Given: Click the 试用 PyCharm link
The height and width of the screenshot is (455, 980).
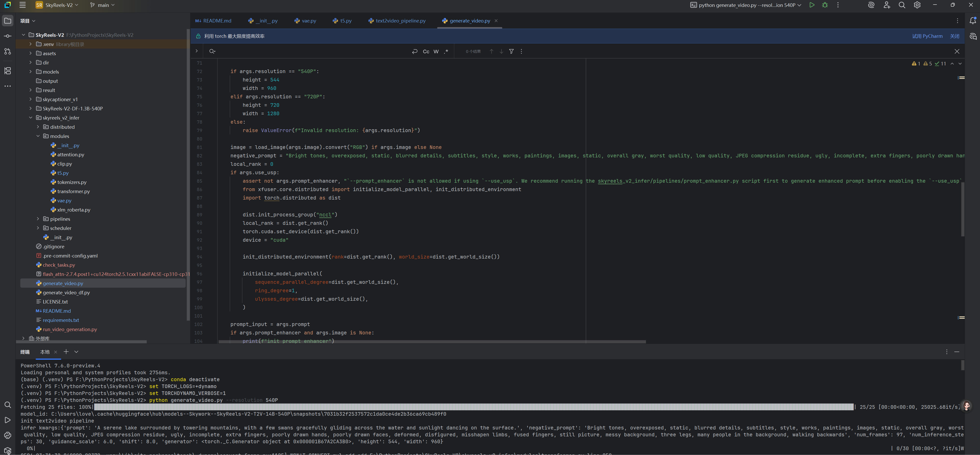Looking at the screenshot, I should (x=927, y=36).
